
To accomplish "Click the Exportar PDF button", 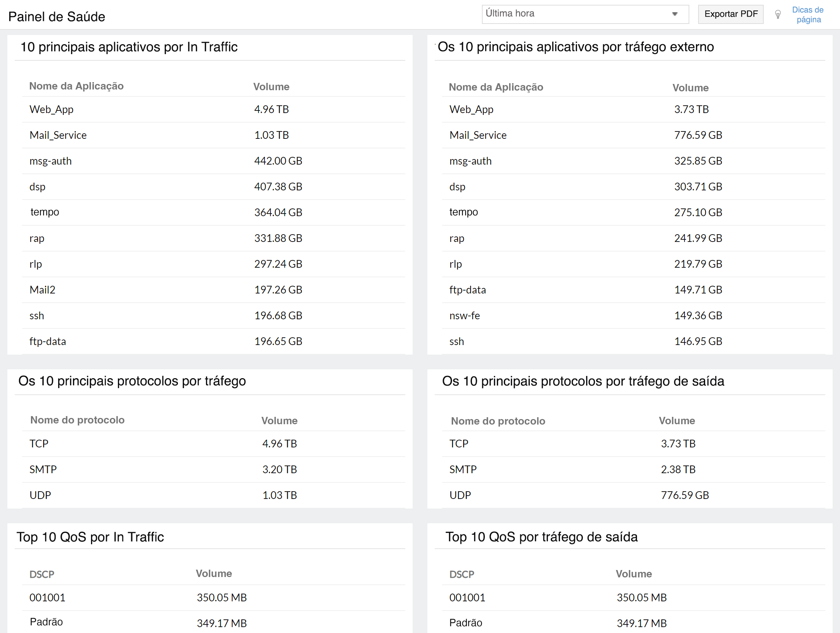I will 730,14.
